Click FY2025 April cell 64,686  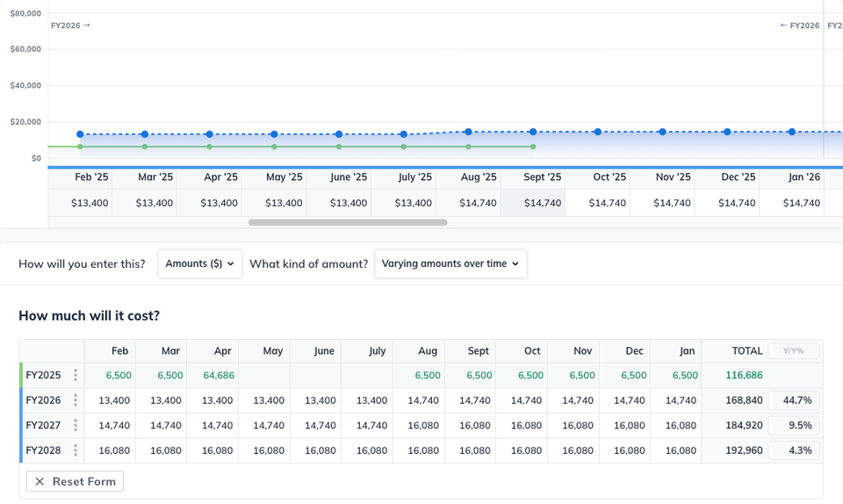[x=213, y=375]
